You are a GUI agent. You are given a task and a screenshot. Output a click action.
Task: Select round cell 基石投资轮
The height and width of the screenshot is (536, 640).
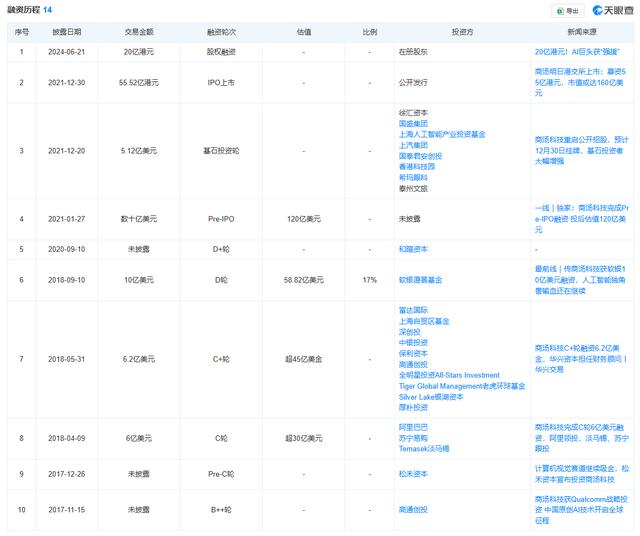(221, 151)
